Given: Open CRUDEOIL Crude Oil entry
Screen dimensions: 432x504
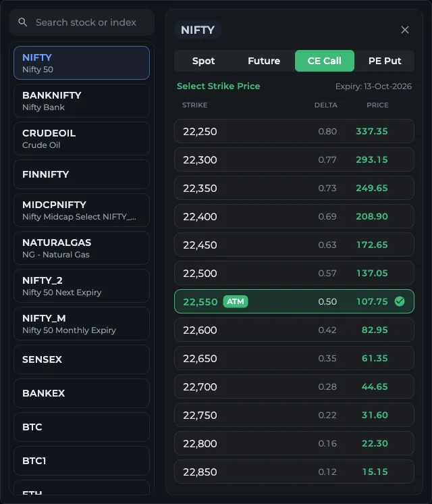Looking at the screenshot, I should 82,138.
